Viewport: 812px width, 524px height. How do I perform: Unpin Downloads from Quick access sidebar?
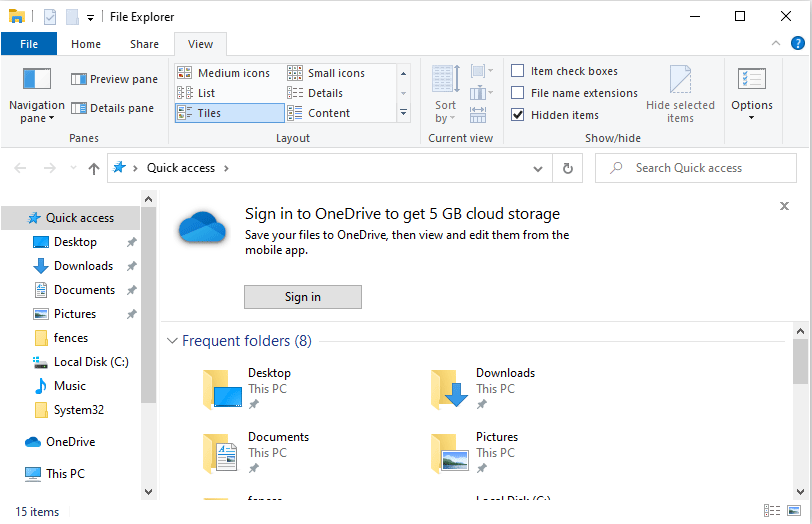coord(132,266)
